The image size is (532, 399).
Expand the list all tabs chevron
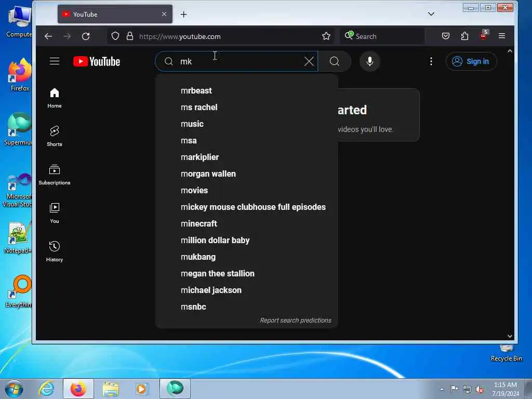(431, 14)
